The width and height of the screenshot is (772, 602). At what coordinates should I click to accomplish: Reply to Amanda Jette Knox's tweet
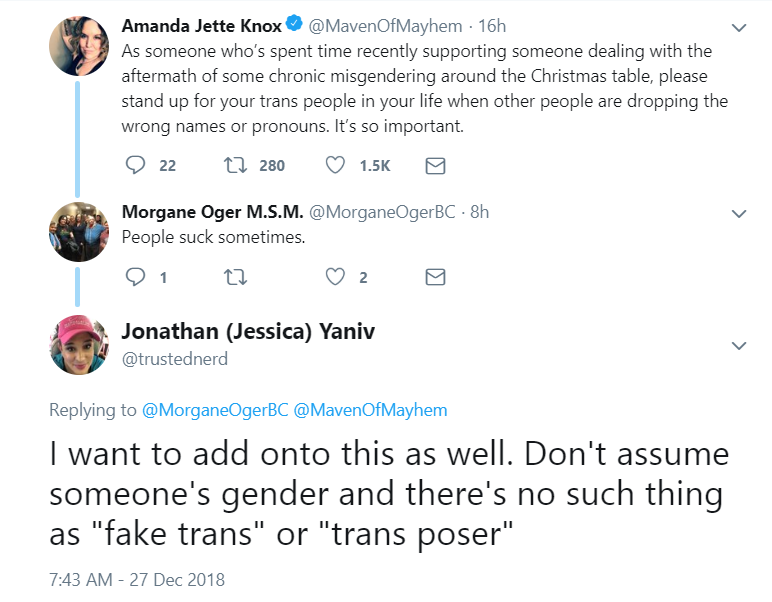(x=135, y=165)
